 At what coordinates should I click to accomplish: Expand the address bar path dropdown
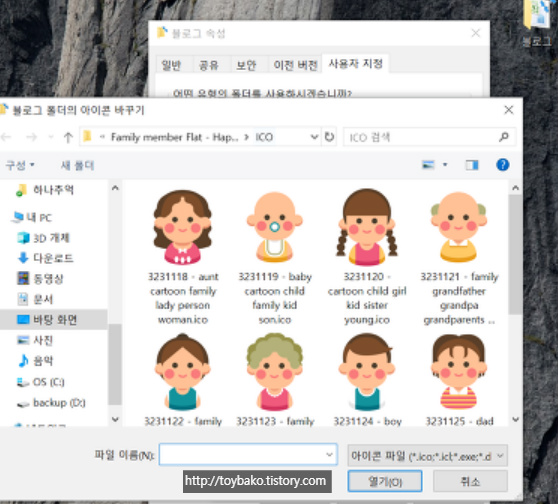tap(314, 137)
